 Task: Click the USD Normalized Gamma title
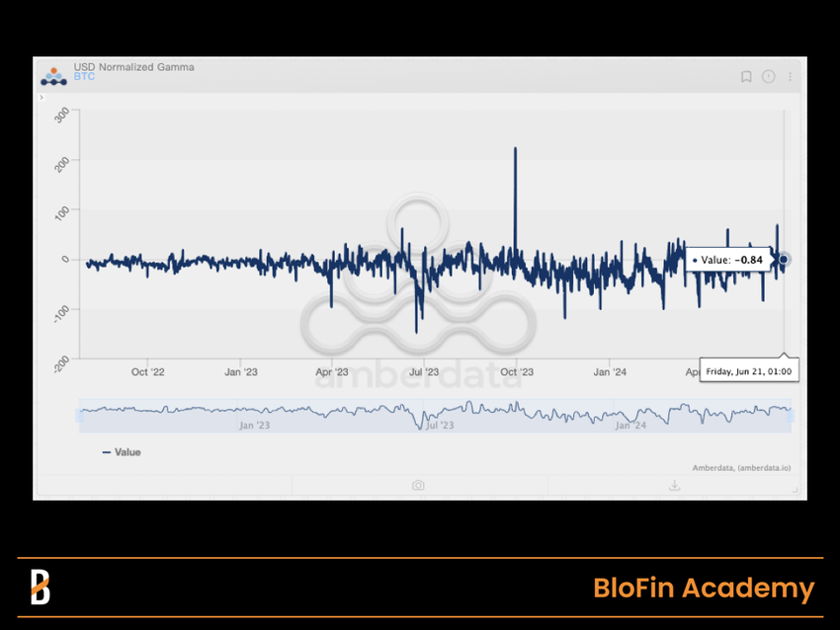click(134, 67)
